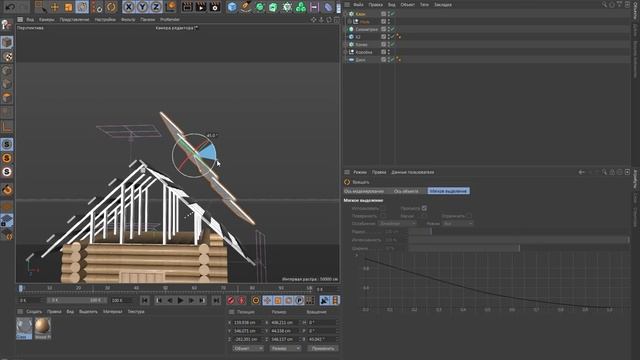Toggle the Просмотр checkbox
Image resolution: width=640 pixels, height=360 pixels.
click(424, 208)
